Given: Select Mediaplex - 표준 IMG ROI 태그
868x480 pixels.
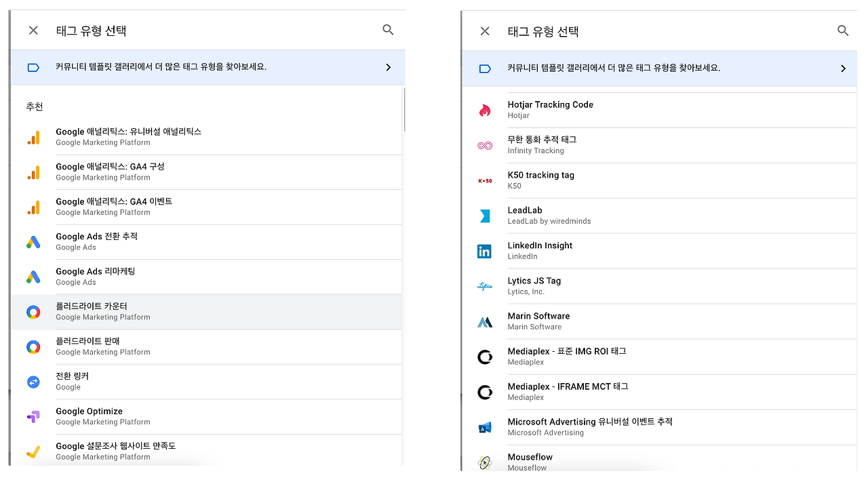Looking at the screenshot, I should point(660,357).
